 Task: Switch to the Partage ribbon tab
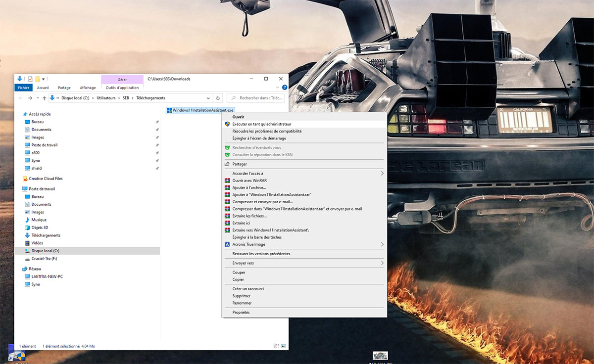point(64,88)
